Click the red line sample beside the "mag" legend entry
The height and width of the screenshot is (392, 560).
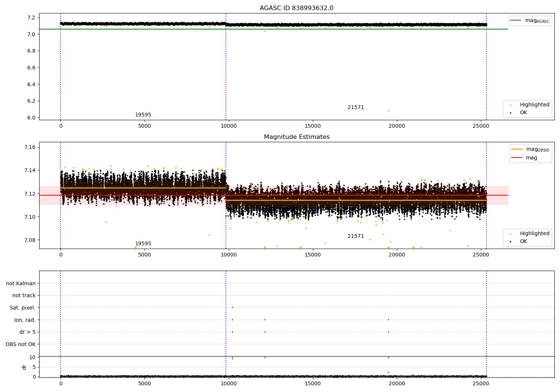[x=517, y=158]
